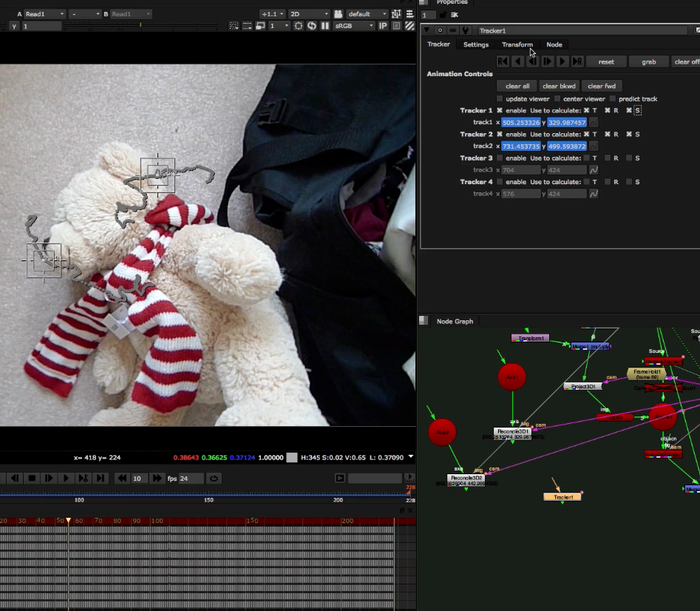Play forward in the viewer

[x=66, y=479]
